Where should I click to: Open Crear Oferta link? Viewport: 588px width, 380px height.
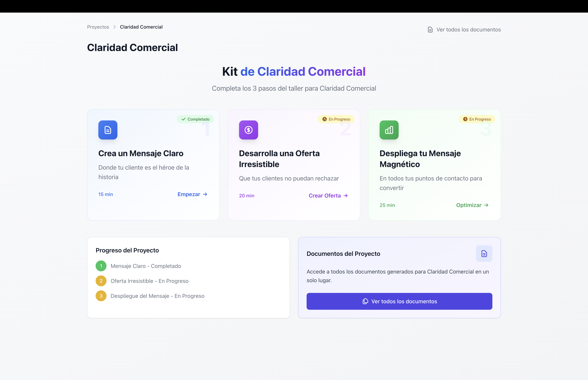click(325, 195)
